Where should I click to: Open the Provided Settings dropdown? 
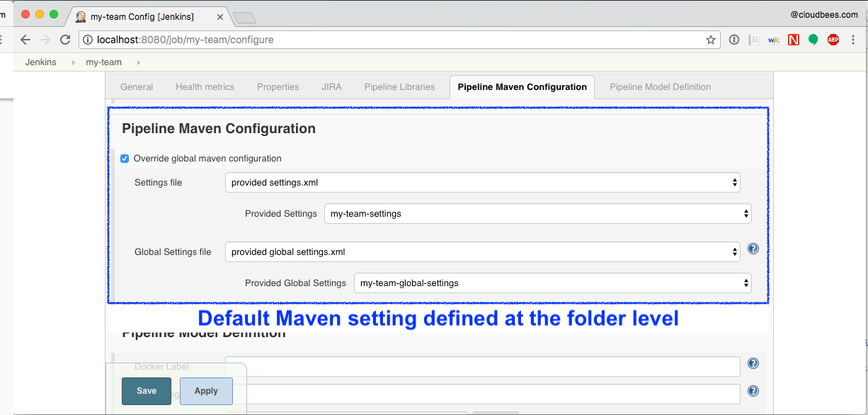tap(538, 214)
